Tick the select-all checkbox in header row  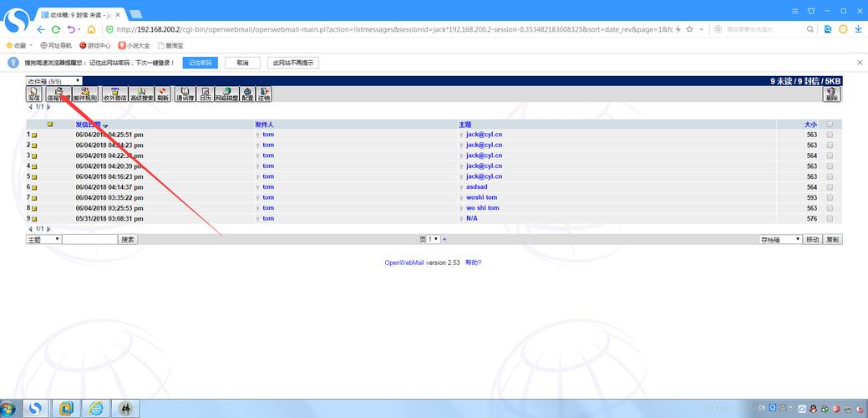tap(830, 125)
